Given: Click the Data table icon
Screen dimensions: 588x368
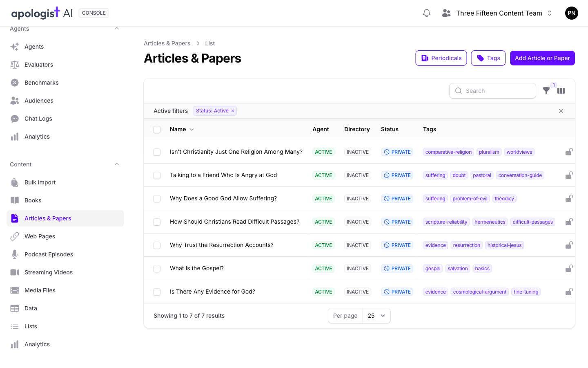Looking at the screenshot, I should 15,308.
